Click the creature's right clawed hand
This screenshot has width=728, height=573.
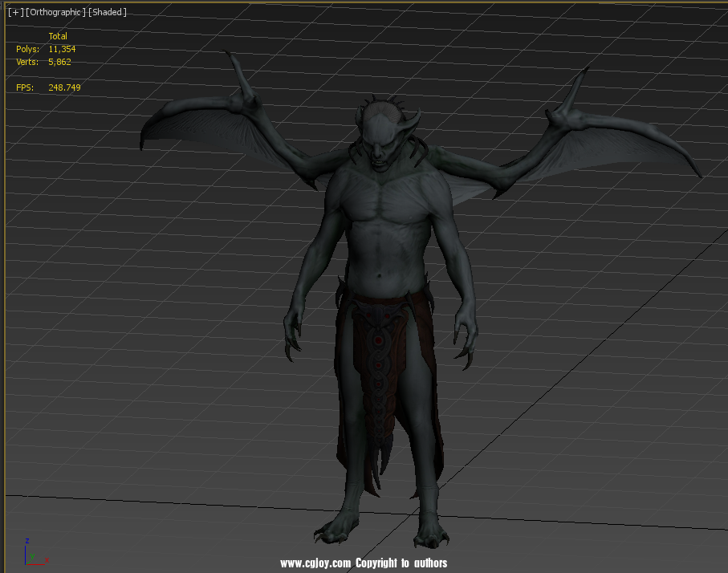466,335
